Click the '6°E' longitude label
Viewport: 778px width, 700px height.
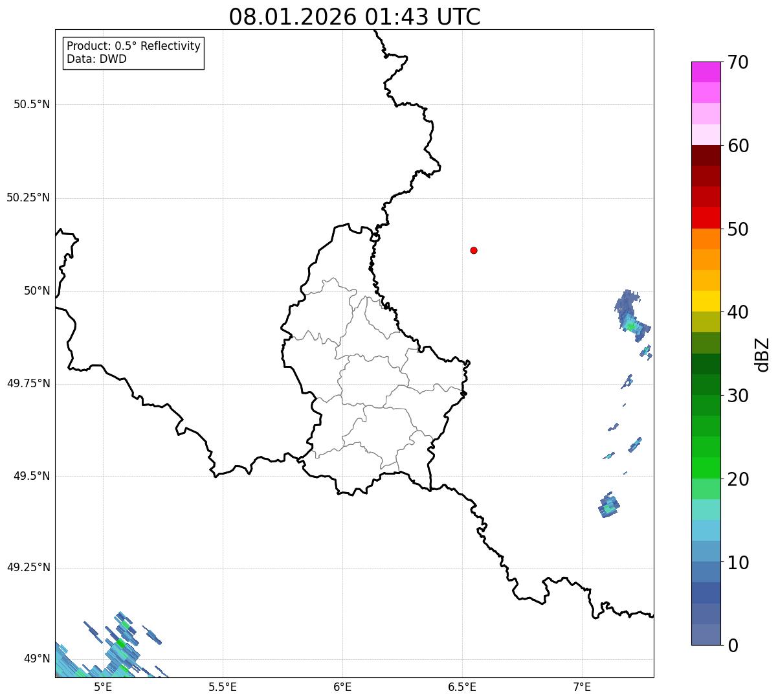pos(342,688)
